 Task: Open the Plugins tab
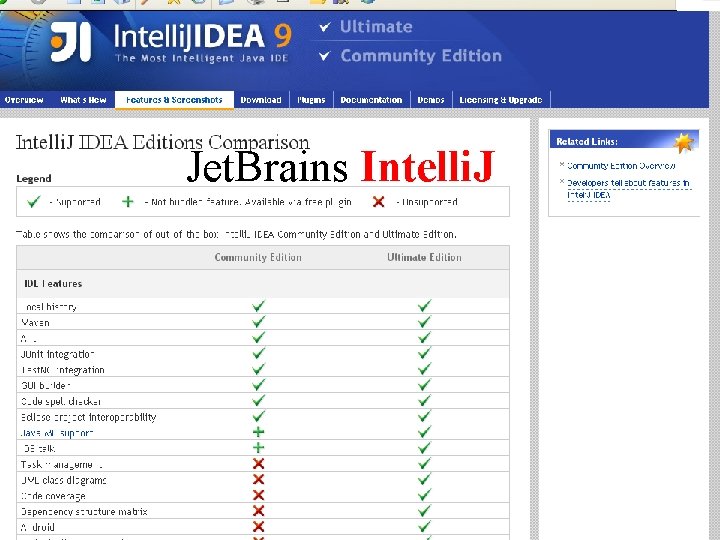pos(311,100)
